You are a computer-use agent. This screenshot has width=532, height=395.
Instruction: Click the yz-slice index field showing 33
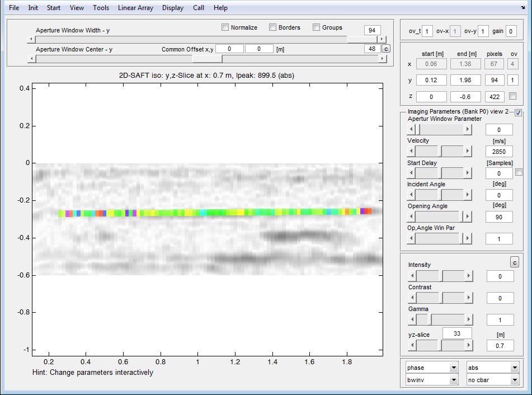pos(457,333)
